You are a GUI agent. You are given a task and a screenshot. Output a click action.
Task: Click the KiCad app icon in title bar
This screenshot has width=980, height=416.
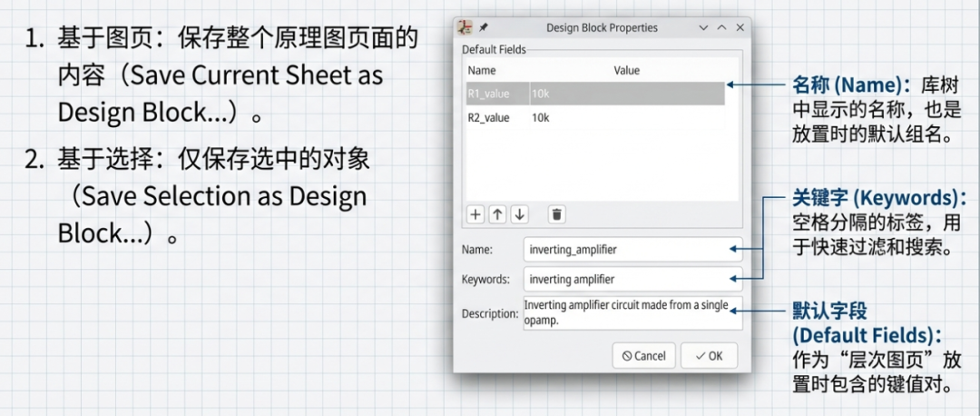click(465, 27)
